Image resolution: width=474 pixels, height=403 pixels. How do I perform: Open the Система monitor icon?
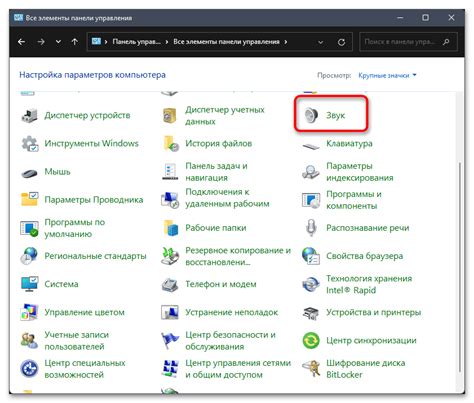click(29, 284)
